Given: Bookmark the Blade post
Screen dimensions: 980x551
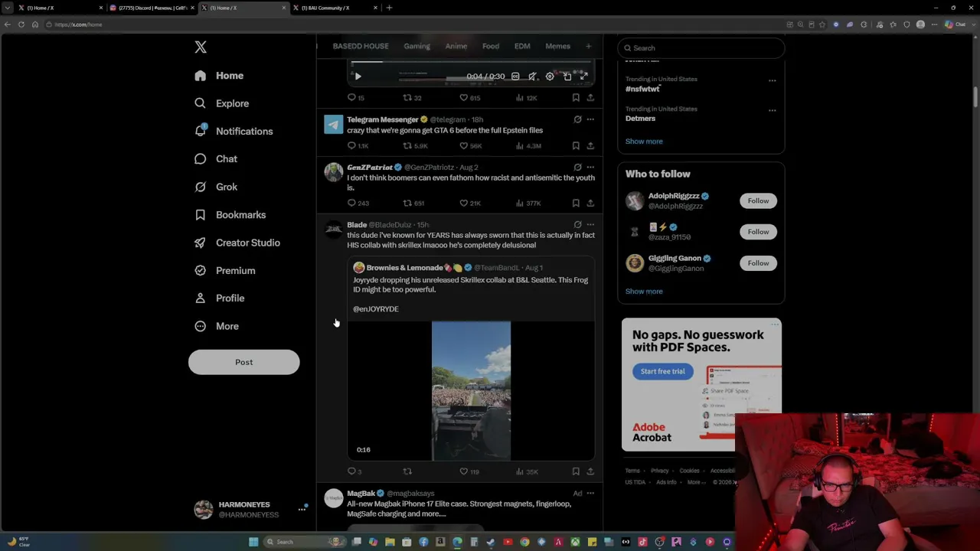Looking at the screenshot, I should (576, 471).
